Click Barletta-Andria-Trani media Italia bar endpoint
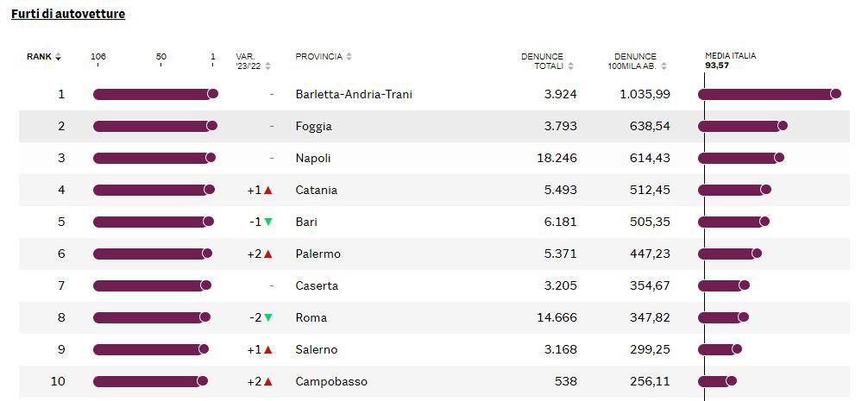 tap(836, 94)
